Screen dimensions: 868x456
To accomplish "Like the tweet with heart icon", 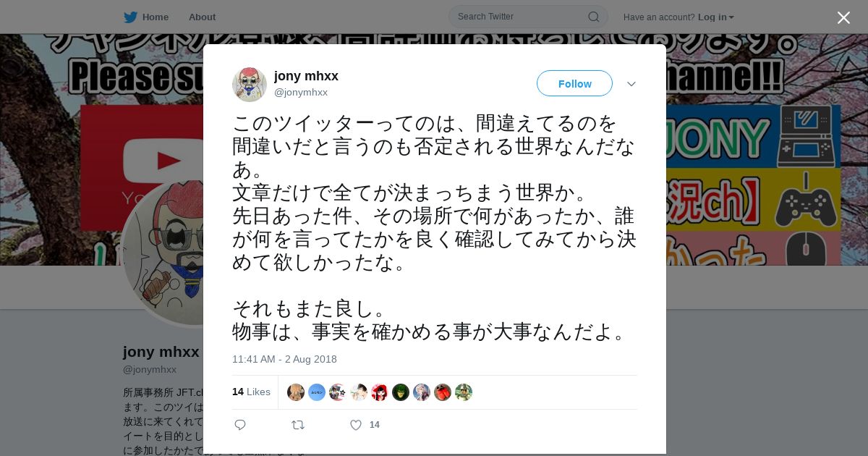I will (356, 425).
